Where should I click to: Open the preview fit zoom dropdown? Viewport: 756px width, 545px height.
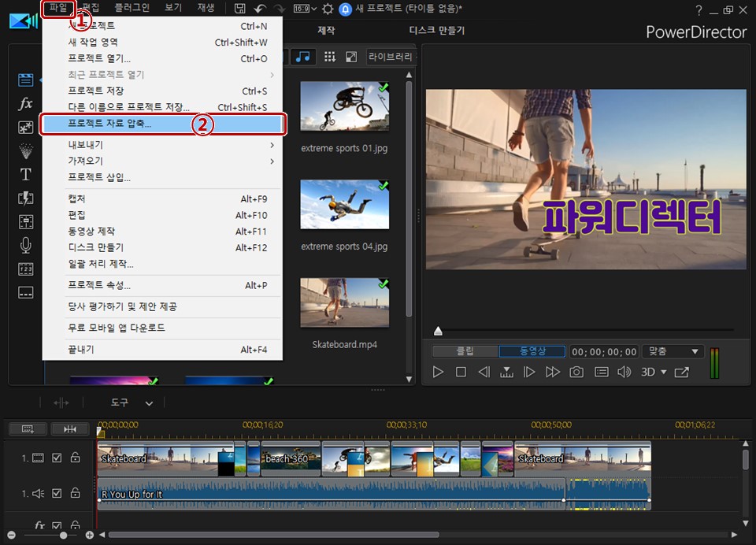click(x=673, y=351)
